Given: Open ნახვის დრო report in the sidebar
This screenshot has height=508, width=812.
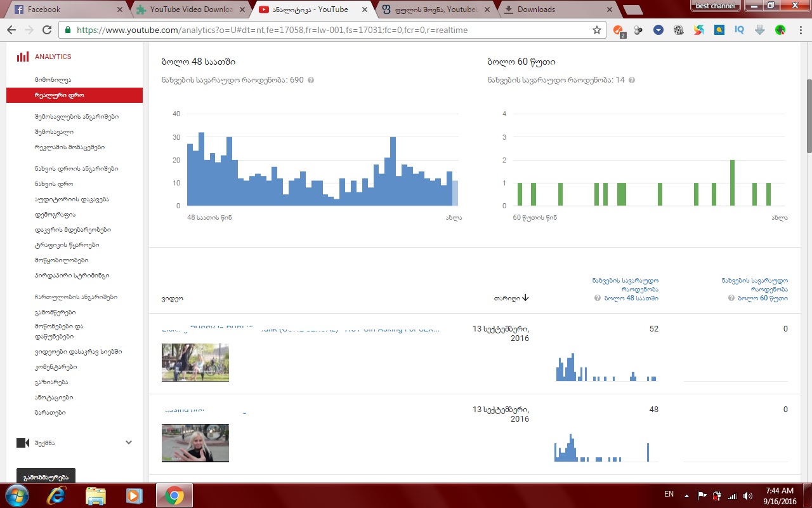Looking at the screenshot, I should click(x=54, y=184).
